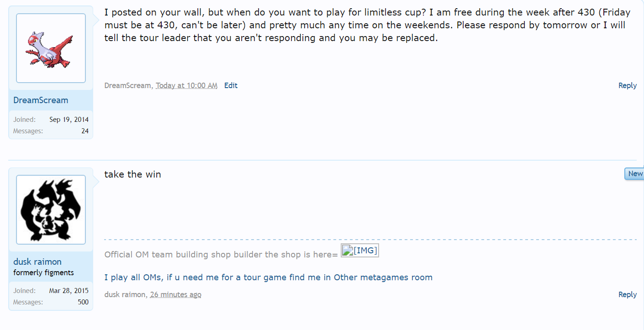
Task: Click DreamScream author name below first post
Action: click(x=128, y=85)
